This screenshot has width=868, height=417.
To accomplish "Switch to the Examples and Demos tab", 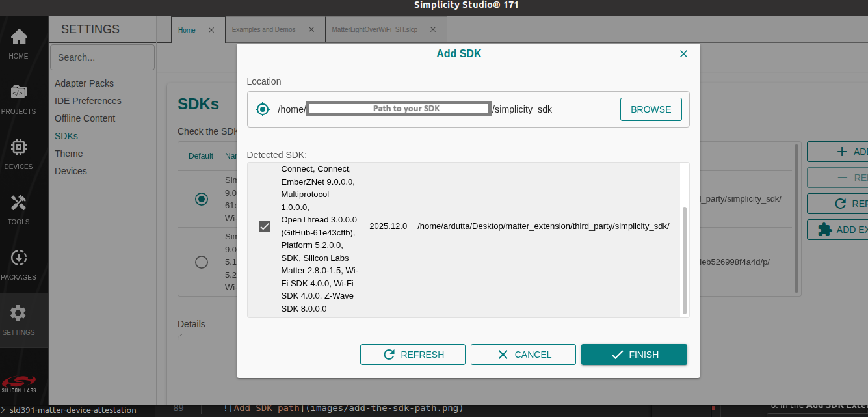I will [263, 29].
